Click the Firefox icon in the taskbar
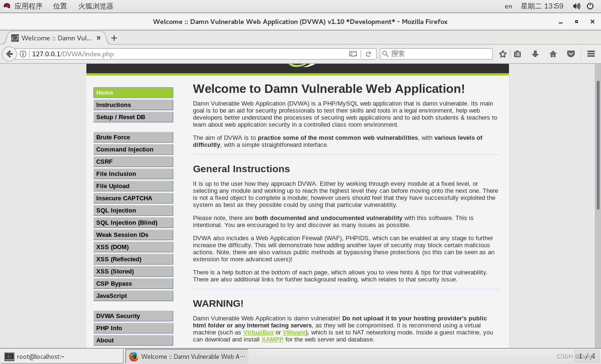 point(134,356)
